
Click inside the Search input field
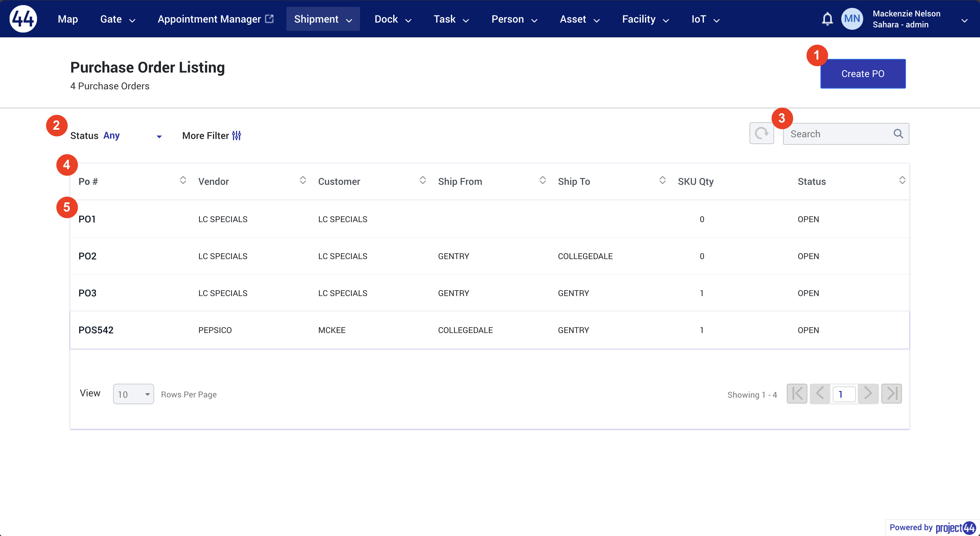(x=829, y=133)
